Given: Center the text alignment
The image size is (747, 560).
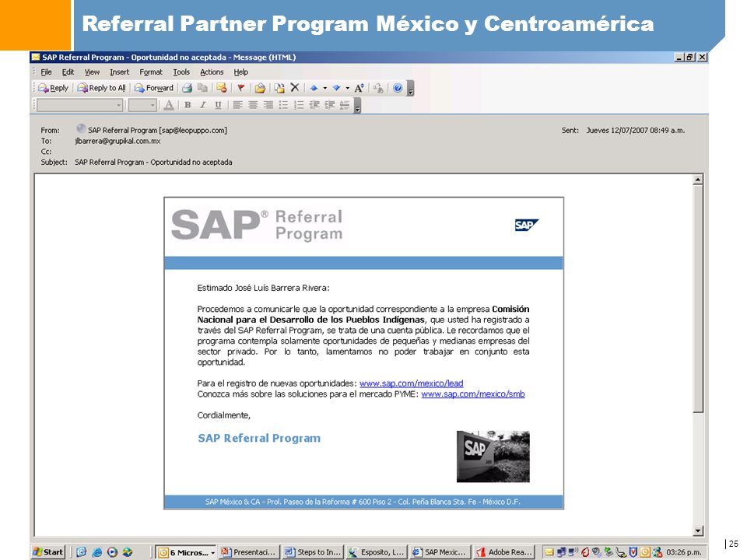Looking at the screenshot, I should tap(253, 105).
